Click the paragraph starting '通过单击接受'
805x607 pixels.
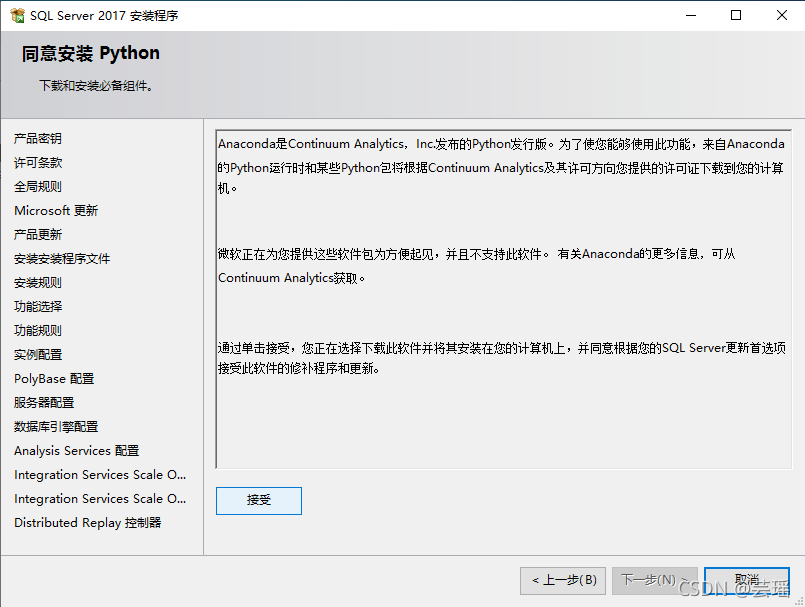(502, 358)
